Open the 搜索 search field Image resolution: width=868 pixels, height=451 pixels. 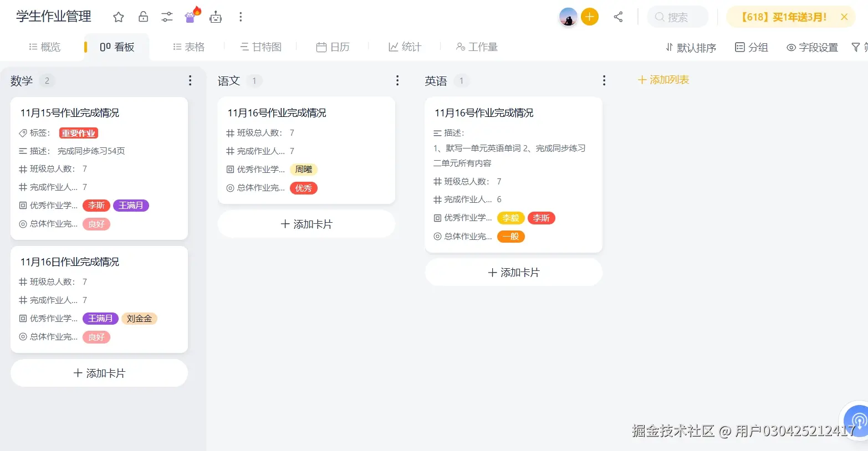pyautogui.click(x=677, y=17)
